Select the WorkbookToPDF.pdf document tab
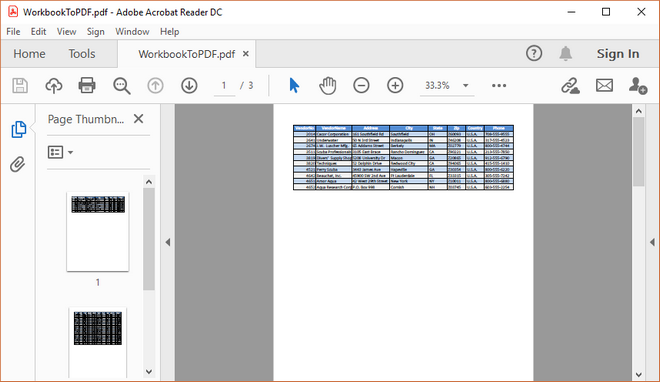Image resolution: width=660 pixels, height=382 pixels. [186, 54]
